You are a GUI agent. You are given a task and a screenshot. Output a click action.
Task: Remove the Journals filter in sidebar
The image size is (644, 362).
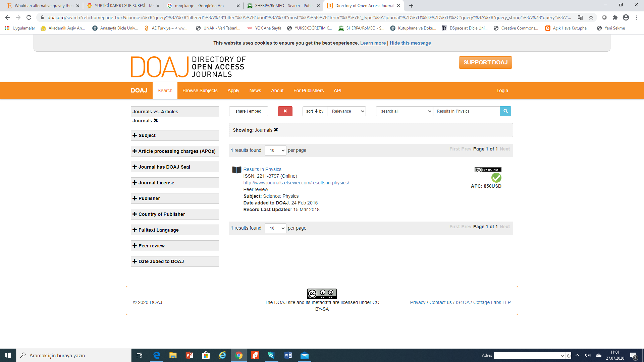(156, 121)
